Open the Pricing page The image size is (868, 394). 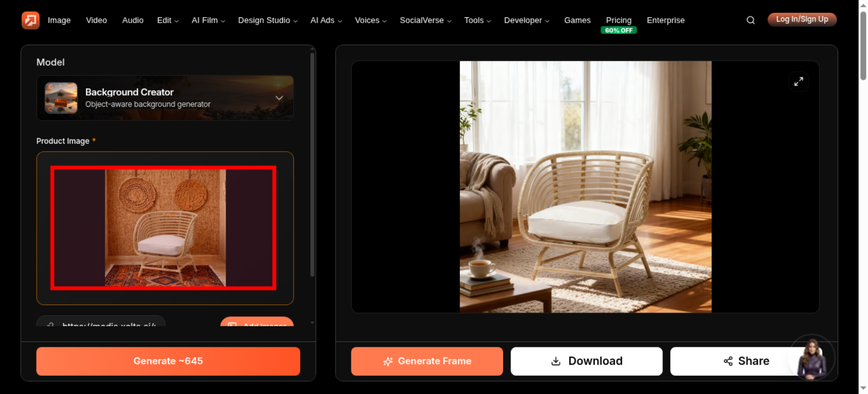pyautogui.click(x=618, y=20)
